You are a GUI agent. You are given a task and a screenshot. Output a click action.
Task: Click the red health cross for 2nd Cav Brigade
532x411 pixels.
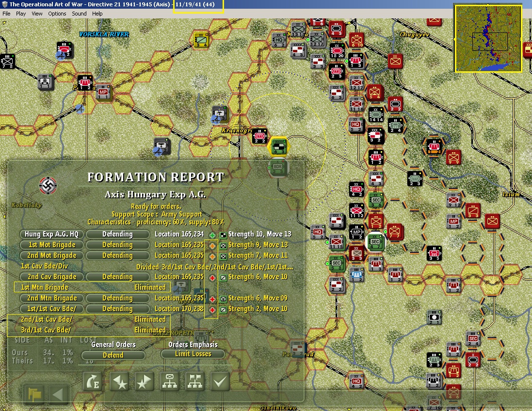point(212,278)
